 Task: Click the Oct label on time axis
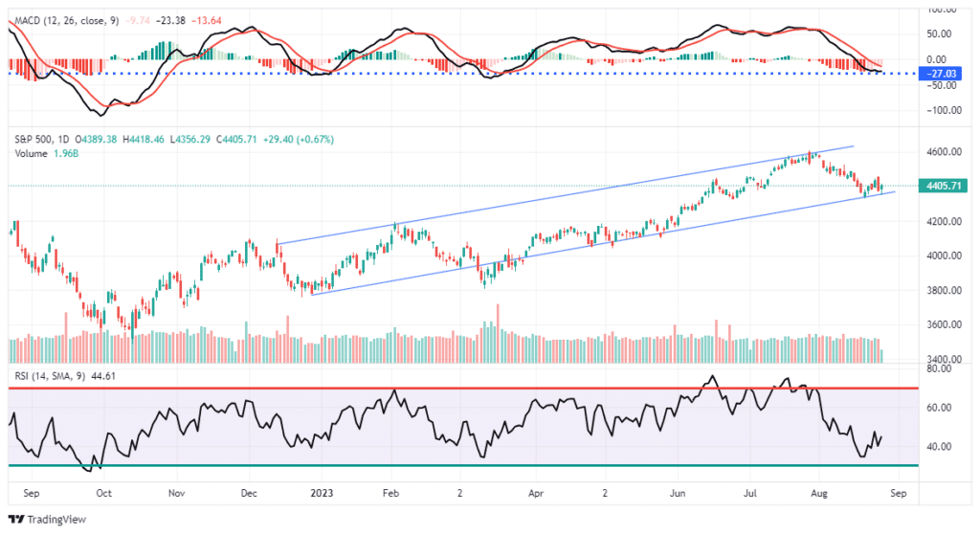(x=103, y=494)
